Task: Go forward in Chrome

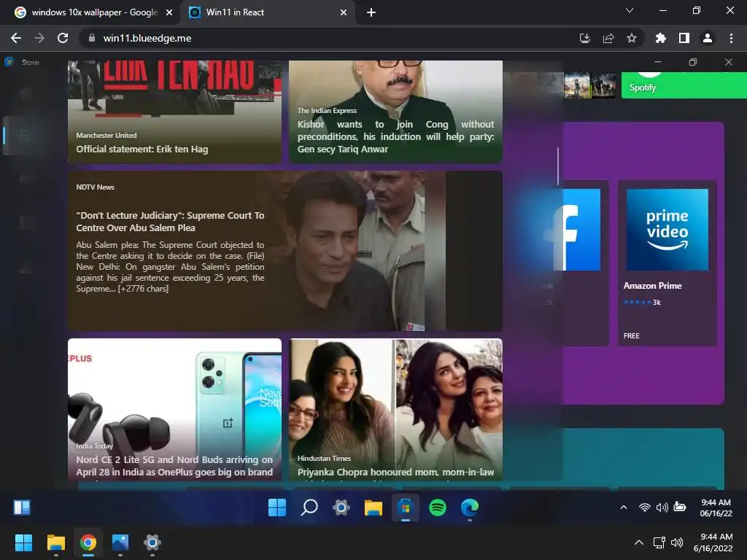Action: (39, 38)
